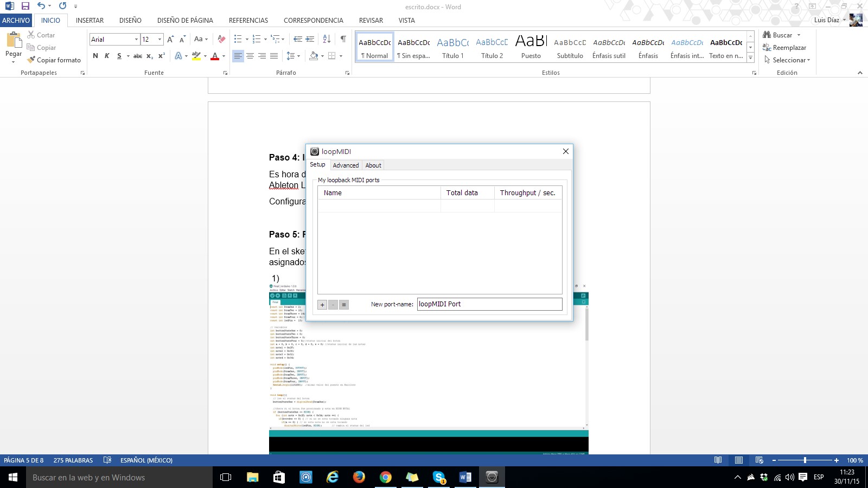
Task: Decrease paragraph indent
Action: pyautogui.click(x=298, y=39)
